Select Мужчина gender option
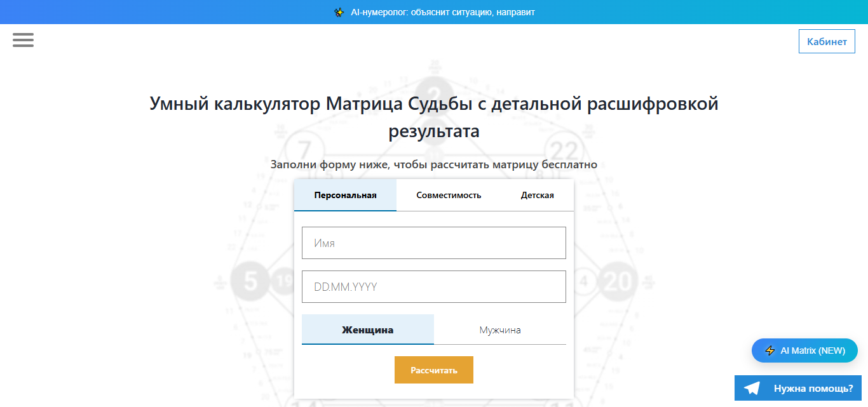This screenshot has height=407, width=868. pyautogui.click(x=500, y=330)
